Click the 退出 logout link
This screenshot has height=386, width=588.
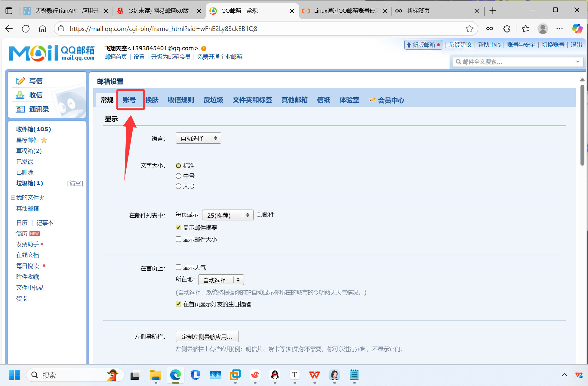pyautogui.click(x=576, y=45)
